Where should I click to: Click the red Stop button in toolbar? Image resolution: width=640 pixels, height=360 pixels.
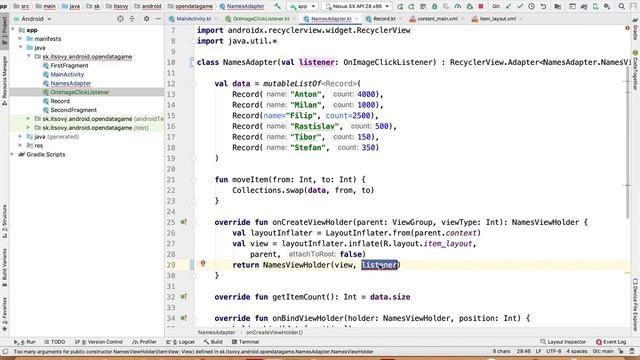click(x=481, y=6)
